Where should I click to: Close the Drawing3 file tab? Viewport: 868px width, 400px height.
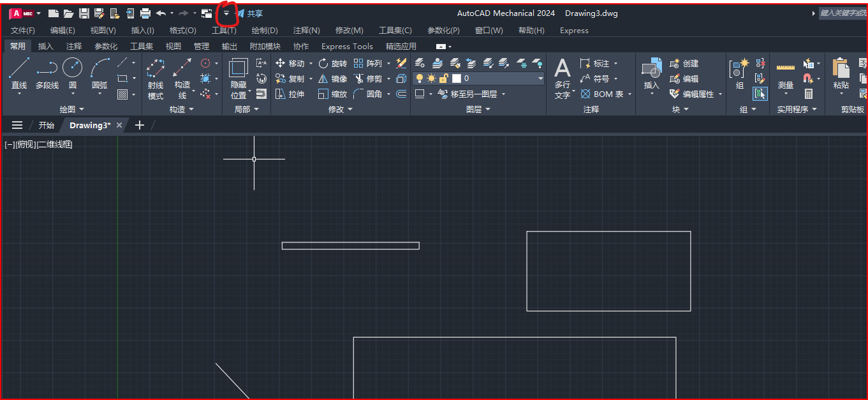tap(119, 125)
